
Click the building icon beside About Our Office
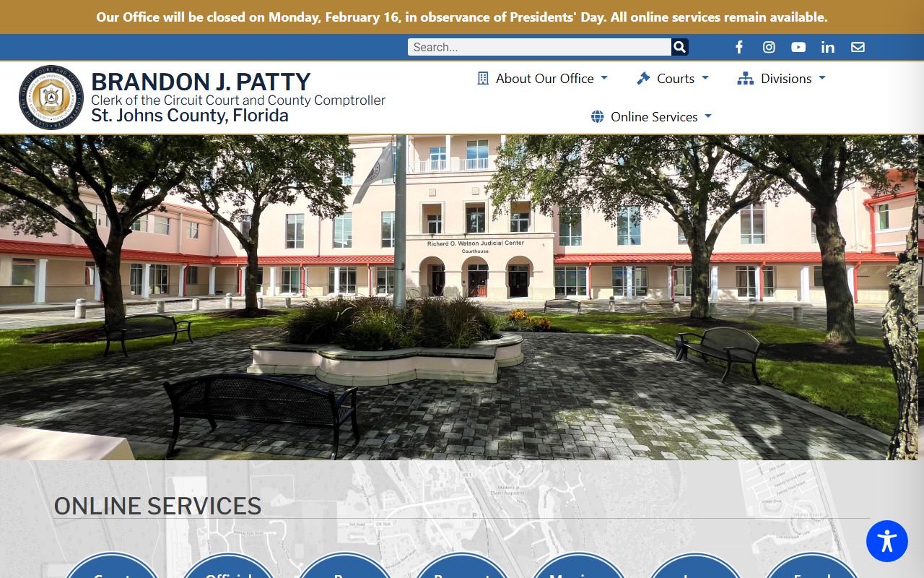[483, 78]
